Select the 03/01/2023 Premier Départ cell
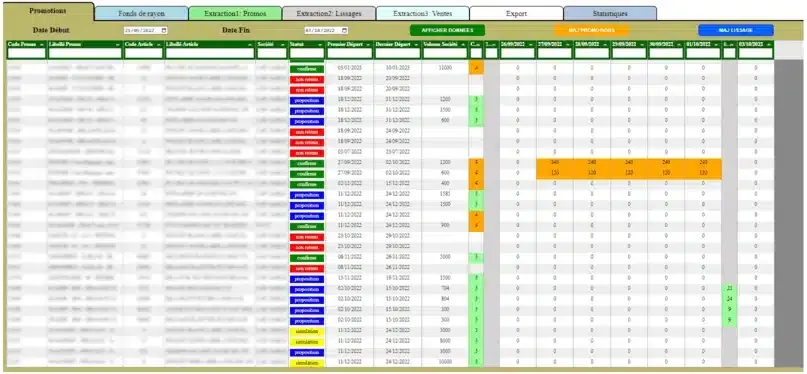The width and height of the screenshot is (807, 374). (349, 68)
